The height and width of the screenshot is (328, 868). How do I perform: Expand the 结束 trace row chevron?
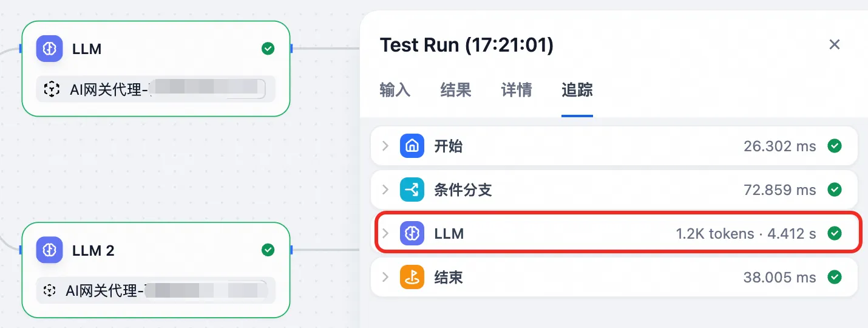click(x=385, y=278)
